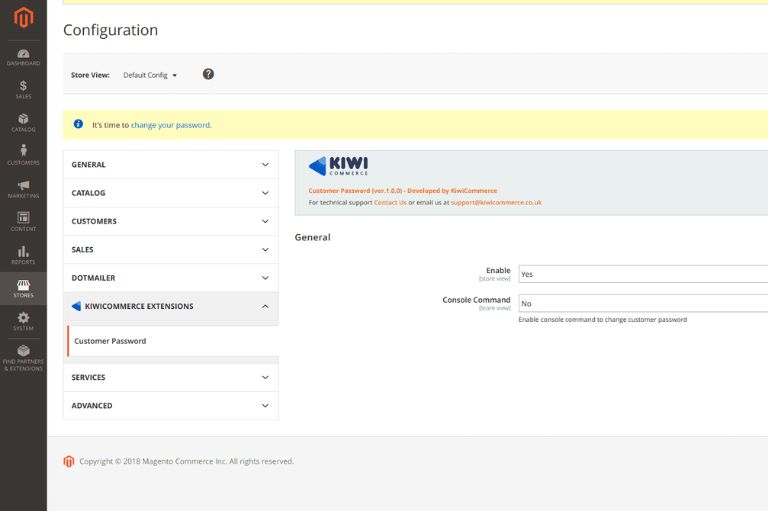Screen dimensions: 768x511
Task: Click the Contact Us support link
Action: pos(390,202)
